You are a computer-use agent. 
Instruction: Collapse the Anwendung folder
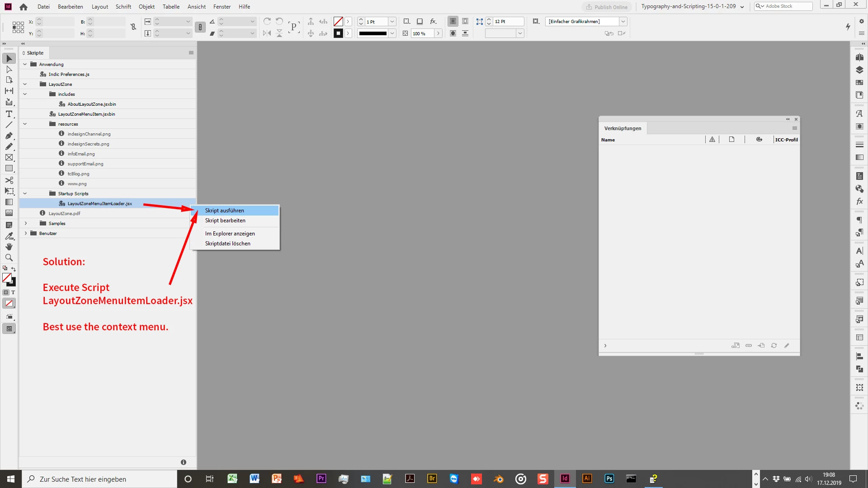[x=25, y=64]
